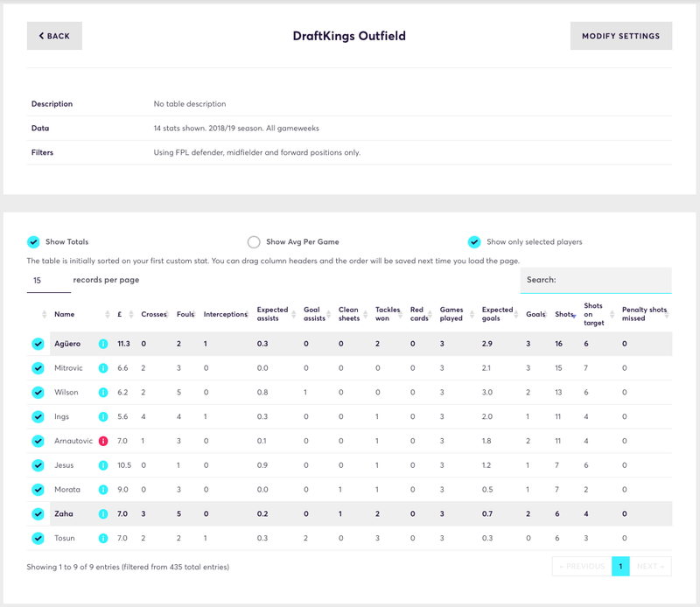Sort by the Interceptions column header
This screenshot has width=700, height=607.
tap(226, 314)
